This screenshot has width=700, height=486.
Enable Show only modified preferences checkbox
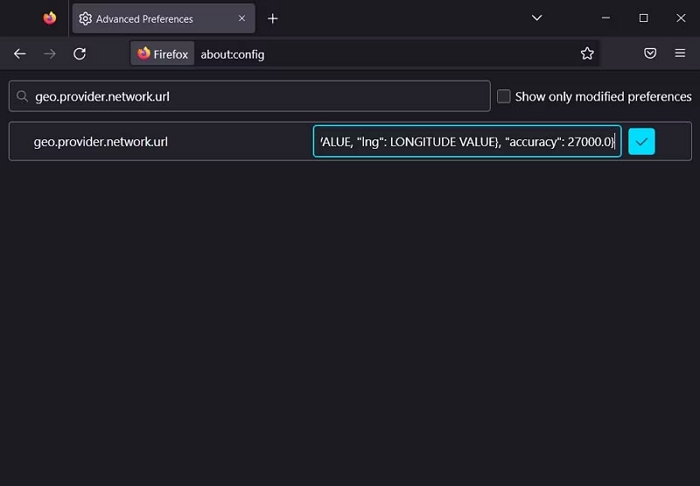pos(504,96)
